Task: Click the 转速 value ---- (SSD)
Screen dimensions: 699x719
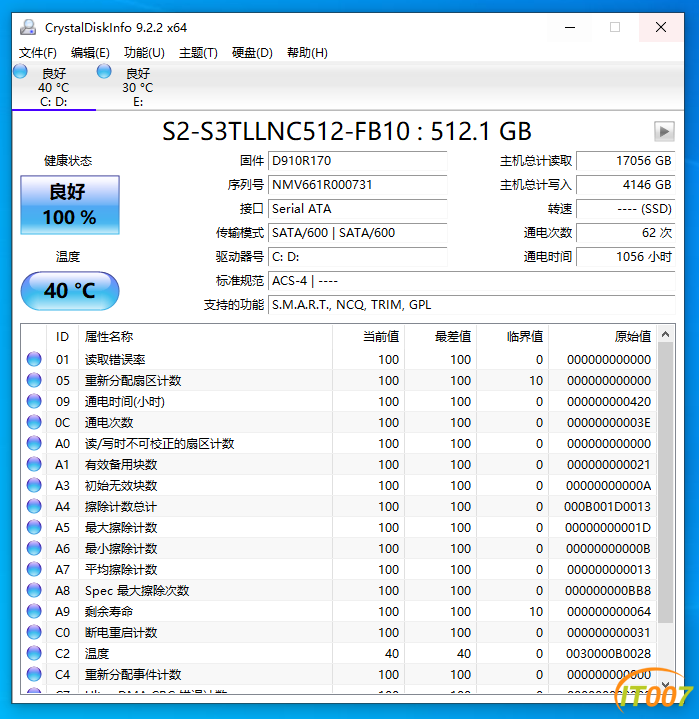Action: tap(626, 209)
